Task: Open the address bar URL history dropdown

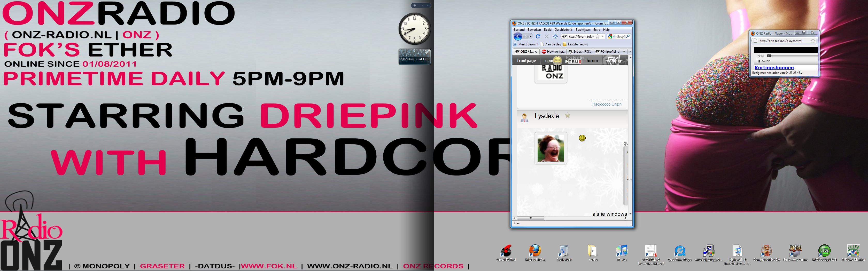Action: [603, 37]
